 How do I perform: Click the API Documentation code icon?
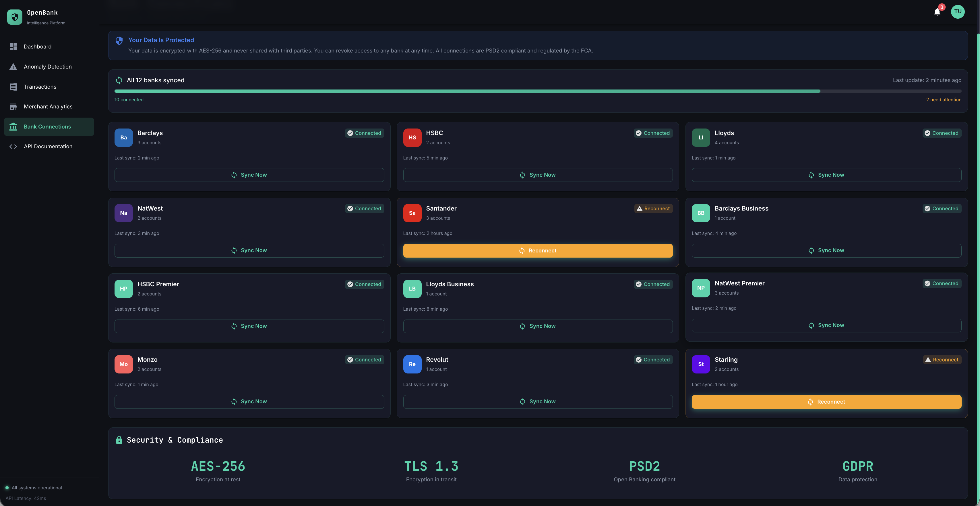point(13,146)
